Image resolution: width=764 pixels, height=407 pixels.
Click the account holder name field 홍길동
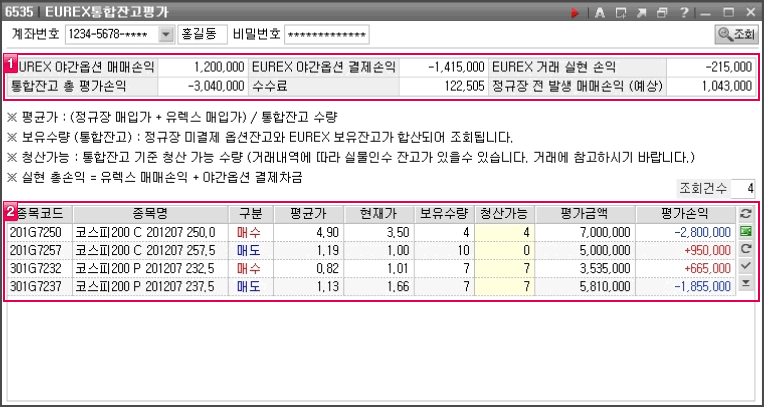[203, 35]
